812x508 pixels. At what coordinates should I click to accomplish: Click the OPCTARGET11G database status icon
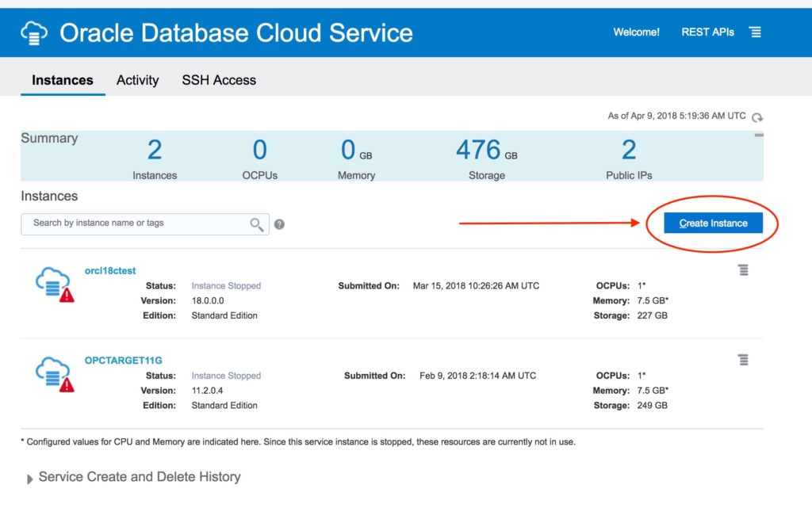(54, 373)
